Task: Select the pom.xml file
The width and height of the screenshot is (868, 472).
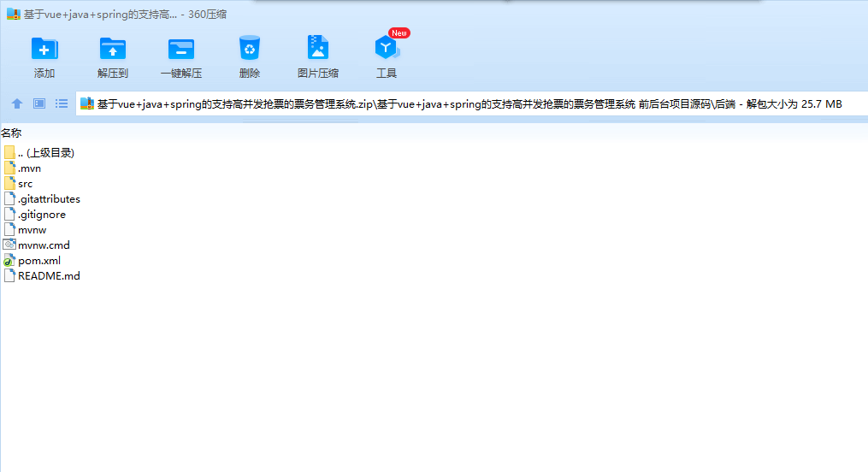Action: pos(32,261)
